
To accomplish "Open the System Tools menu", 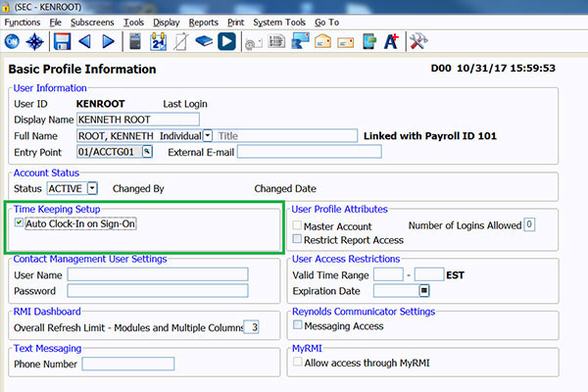I will [280, 21].
